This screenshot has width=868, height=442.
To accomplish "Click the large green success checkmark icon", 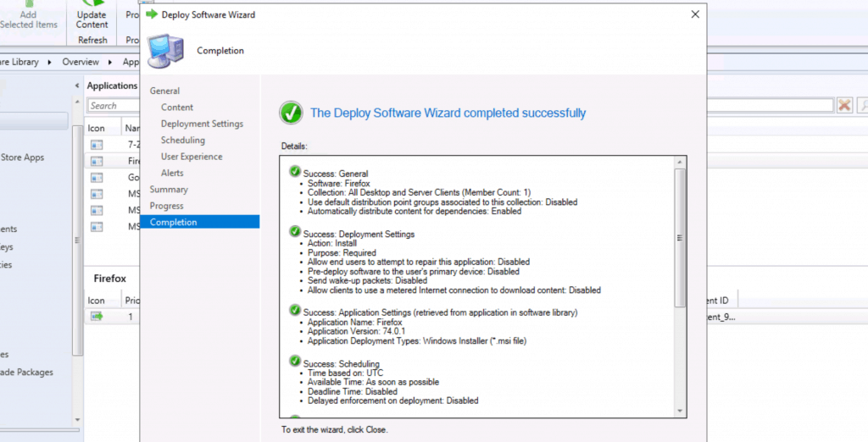I will point(292,113).
